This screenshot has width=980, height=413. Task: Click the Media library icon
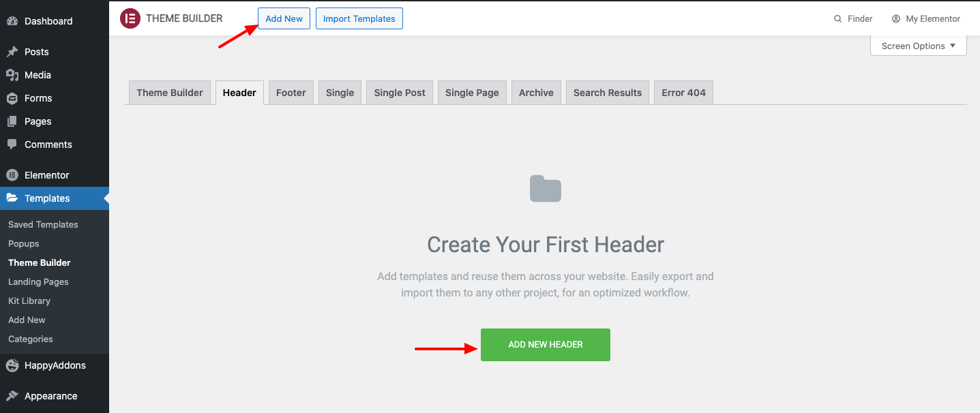point(12,75)
